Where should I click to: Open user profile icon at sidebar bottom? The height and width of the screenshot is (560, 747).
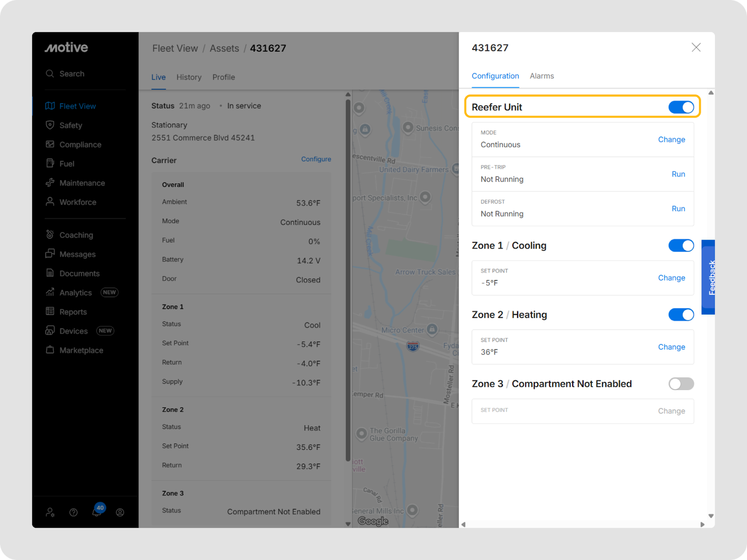[x=120, y=512]
